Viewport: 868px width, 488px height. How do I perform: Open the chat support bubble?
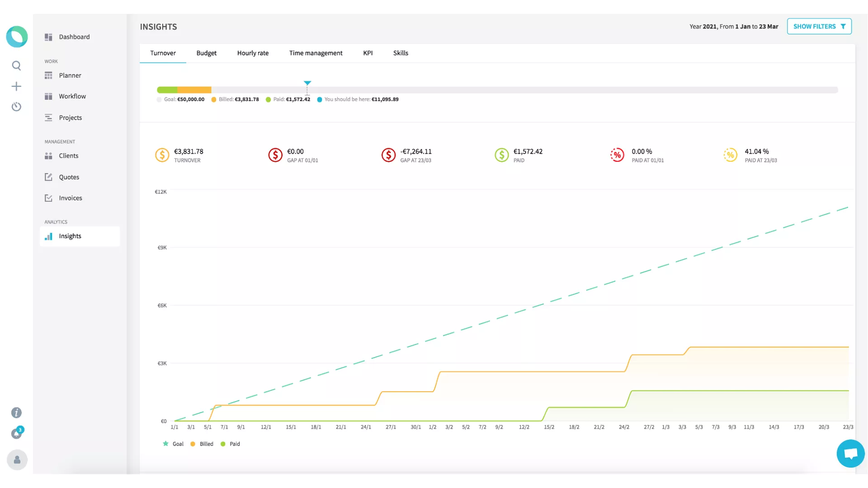[850, 453]
